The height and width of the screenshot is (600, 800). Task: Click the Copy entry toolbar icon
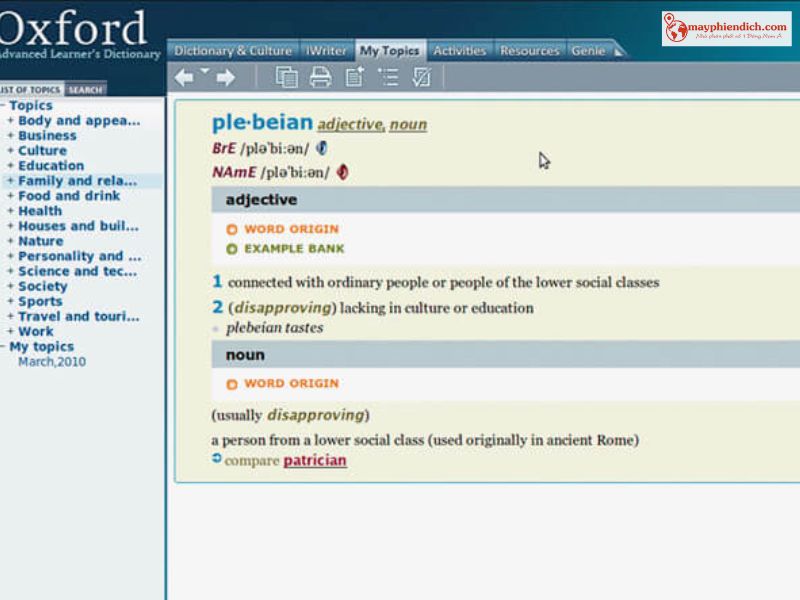[x=287, y=77]
